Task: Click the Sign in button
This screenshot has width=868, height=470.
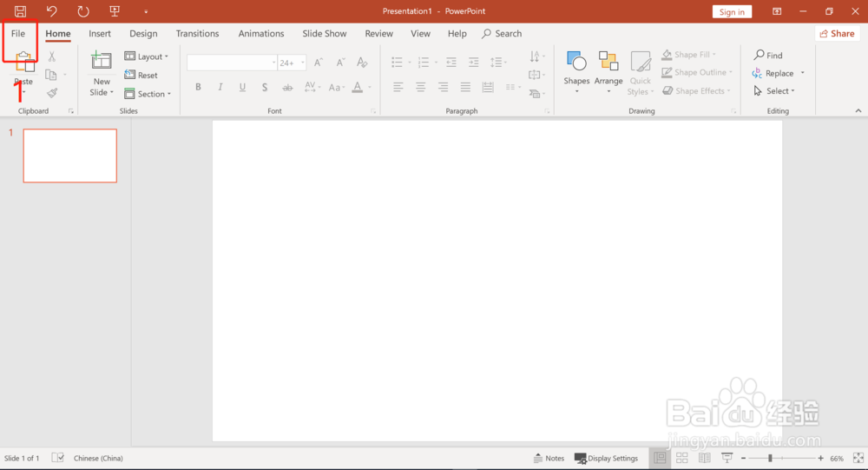Action: point(732,11)
